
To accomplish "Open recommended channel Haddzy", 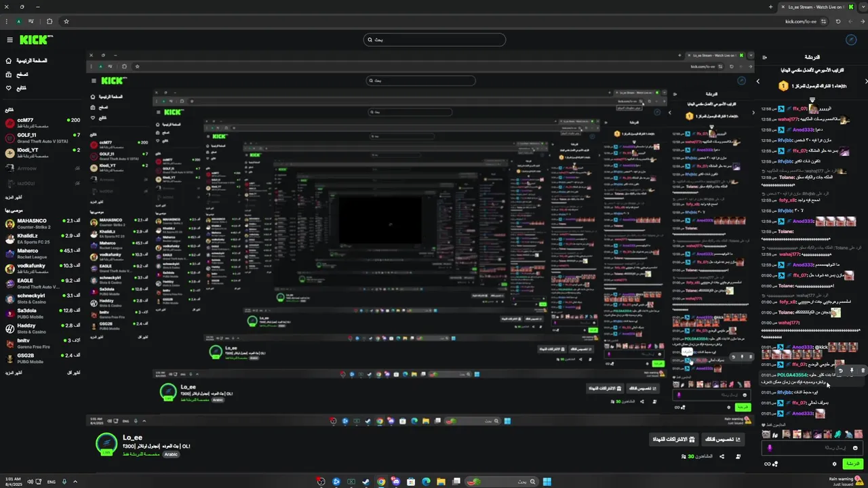I will pyautogui.click(x=42, y=327).
